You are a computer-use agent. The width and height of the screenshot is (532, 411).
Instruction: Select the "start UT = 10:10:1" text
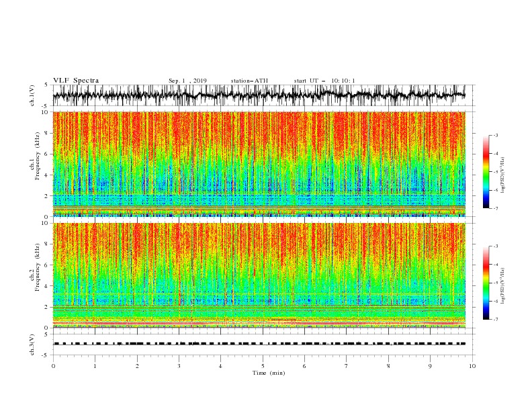click(324, 81)
